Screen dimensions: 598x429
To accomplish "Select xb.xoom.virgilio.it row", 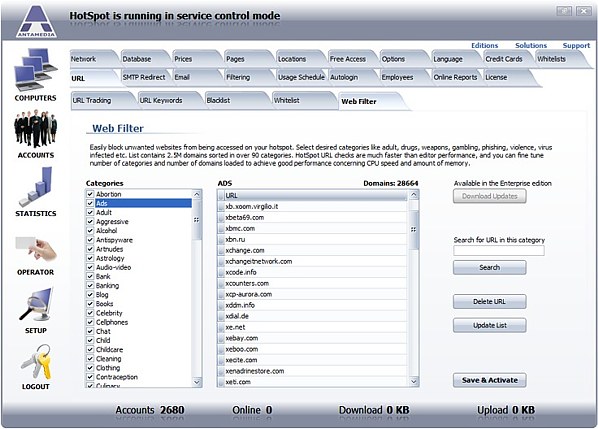I will (x=312, y=207).
